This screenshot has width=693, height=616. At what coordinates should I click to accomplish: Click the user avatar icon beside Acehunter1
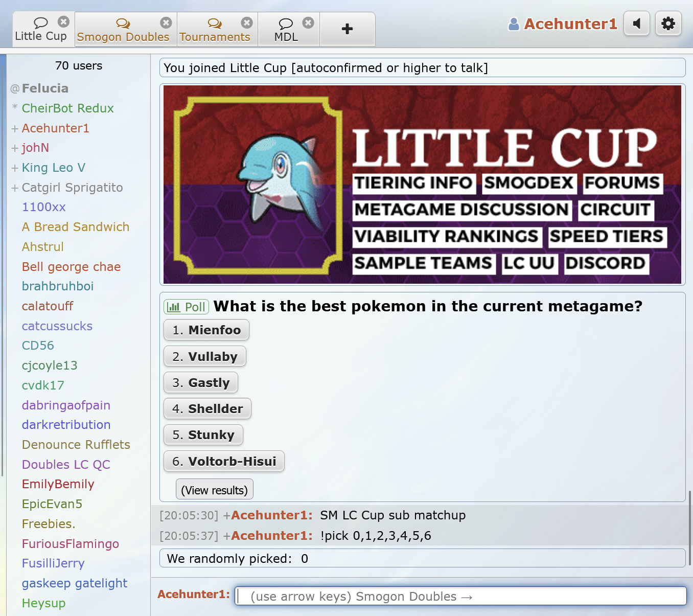[514, 24]
